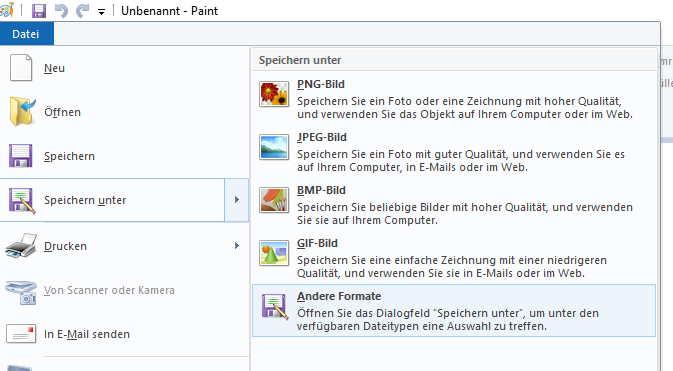
Task: Click the Save floppy icon in the title bar
Action: (x=39, y=11)
